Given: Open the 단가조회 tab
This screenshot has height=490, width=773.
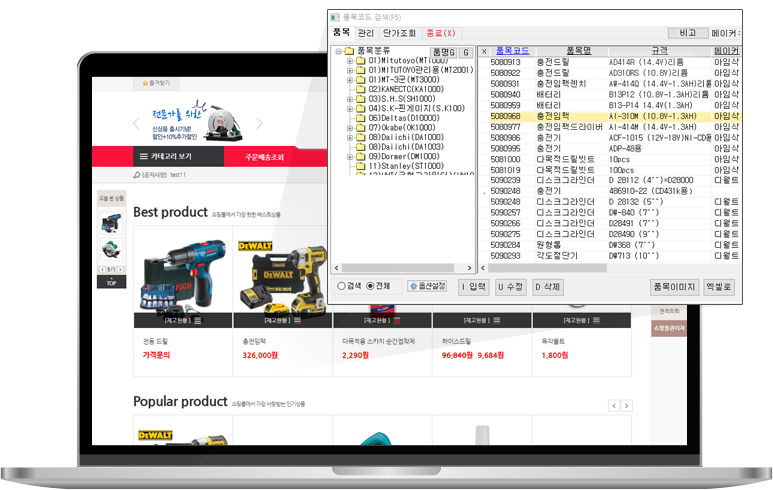Looking at the screenshot, I should 399,33.
